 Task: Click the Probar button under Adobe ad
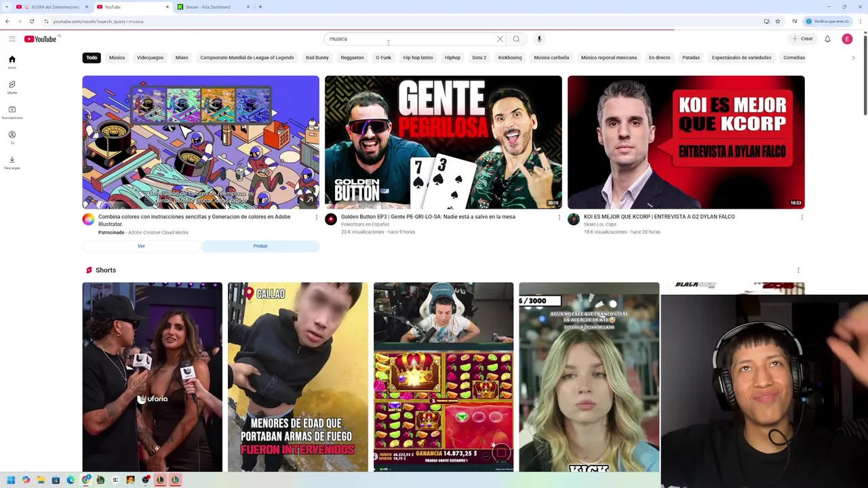(x=260, y=246)
